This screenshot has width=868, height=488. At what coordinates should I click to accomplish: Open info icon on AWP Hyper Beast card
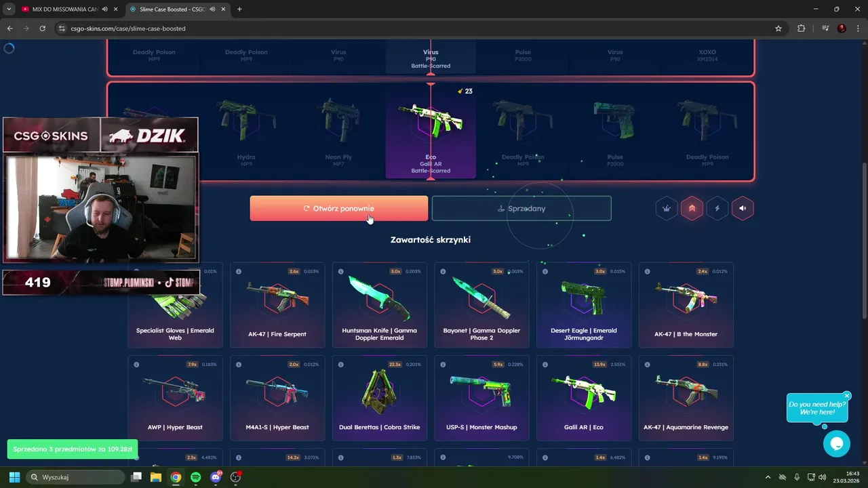click(136, 365)
